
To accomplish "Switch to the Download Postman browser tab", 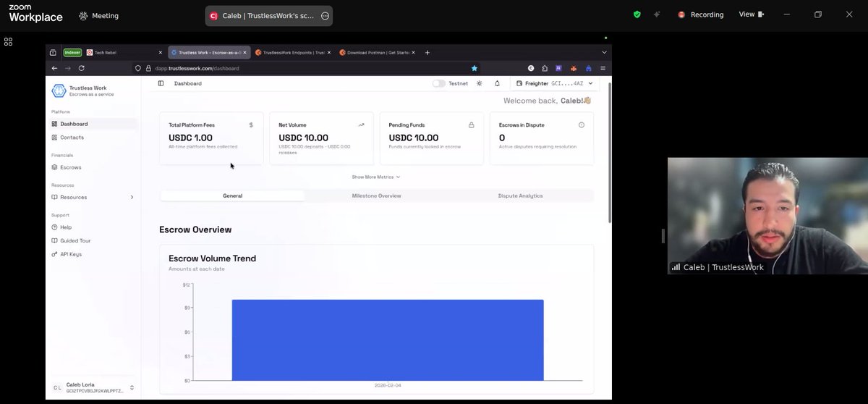I will tap(378, 52).
